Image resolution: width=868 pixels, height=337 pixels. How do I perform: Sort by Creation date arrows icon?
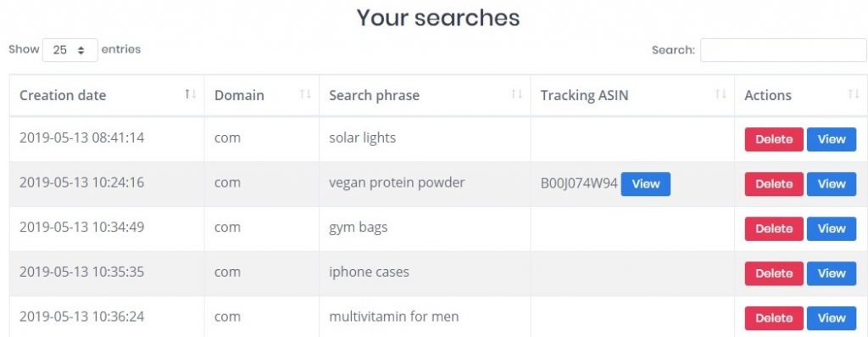pyautogui.click(x=191, y=94)
